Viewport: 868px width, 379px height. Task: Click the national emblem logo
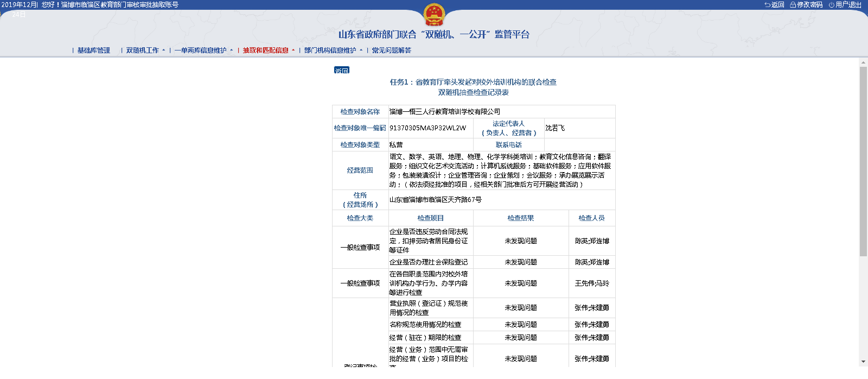(x=433, y=15)
